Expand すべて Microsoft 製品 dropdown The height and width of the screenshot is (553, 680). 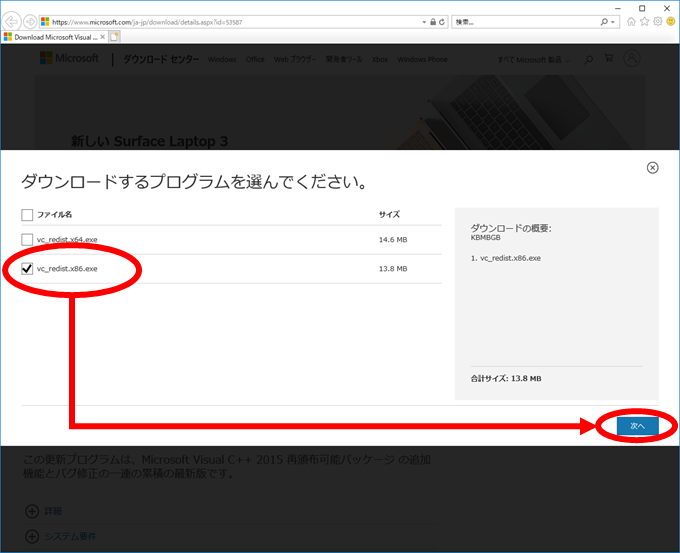point(533,60)
